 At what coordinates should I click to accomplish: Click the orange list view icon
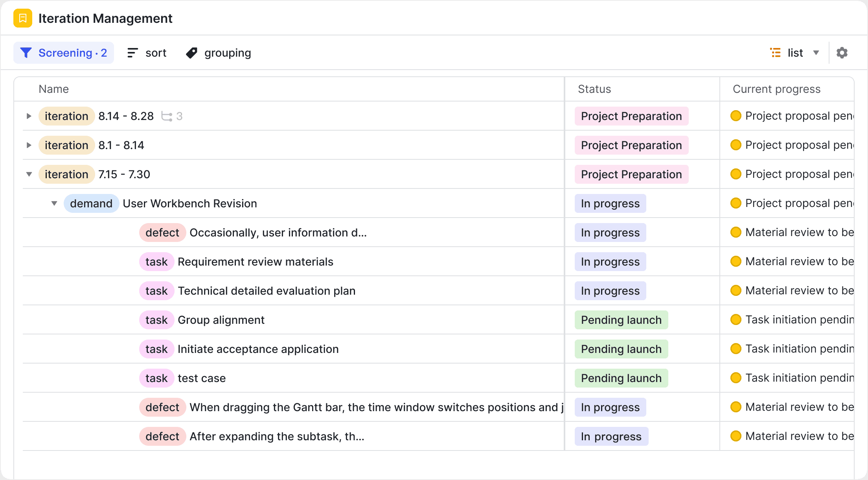775,52
